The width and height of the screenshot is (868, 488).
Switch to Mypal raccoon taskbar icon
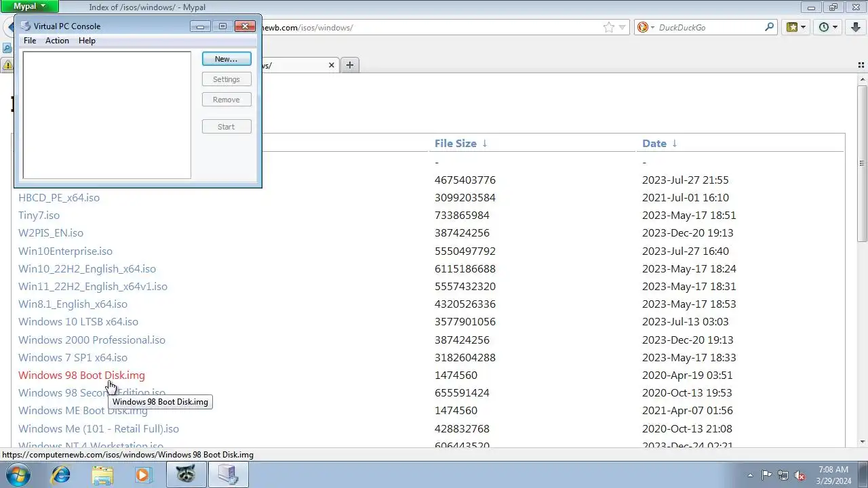click(x=186, y=475)
